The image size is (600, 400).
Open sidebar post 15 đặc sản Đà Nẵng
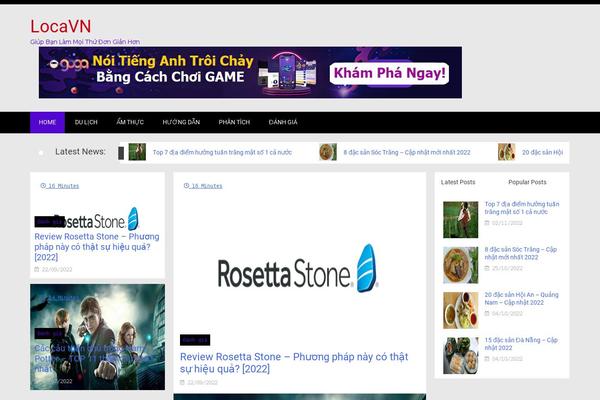click(521, 344)
